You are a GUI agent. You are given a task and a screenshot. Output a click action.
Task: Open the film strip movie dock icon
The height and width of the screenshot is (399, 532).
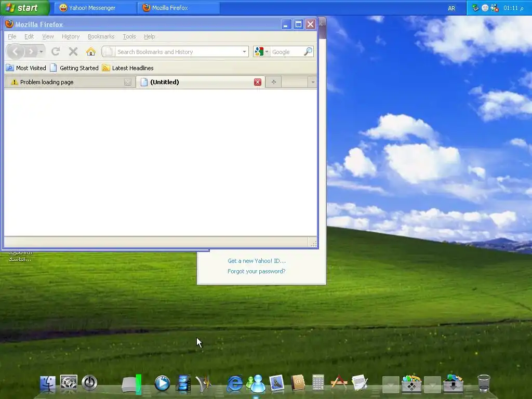click(183, 384)
